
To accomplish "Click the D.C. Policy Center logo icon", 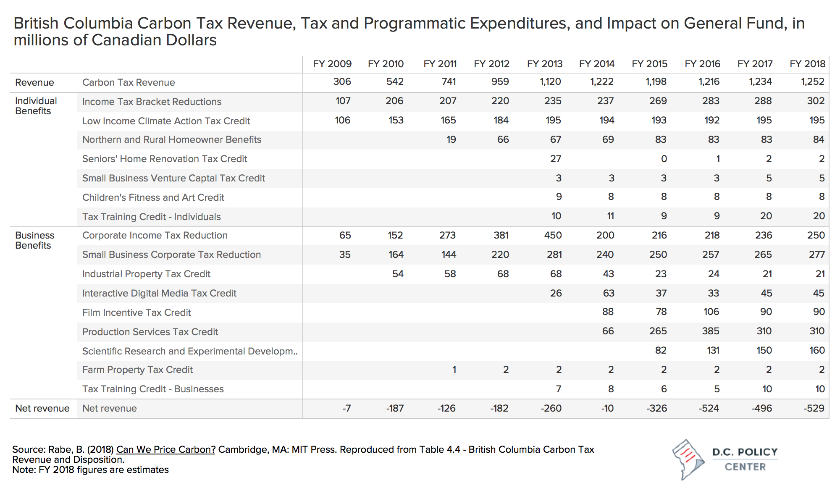I will coord(688,460).
